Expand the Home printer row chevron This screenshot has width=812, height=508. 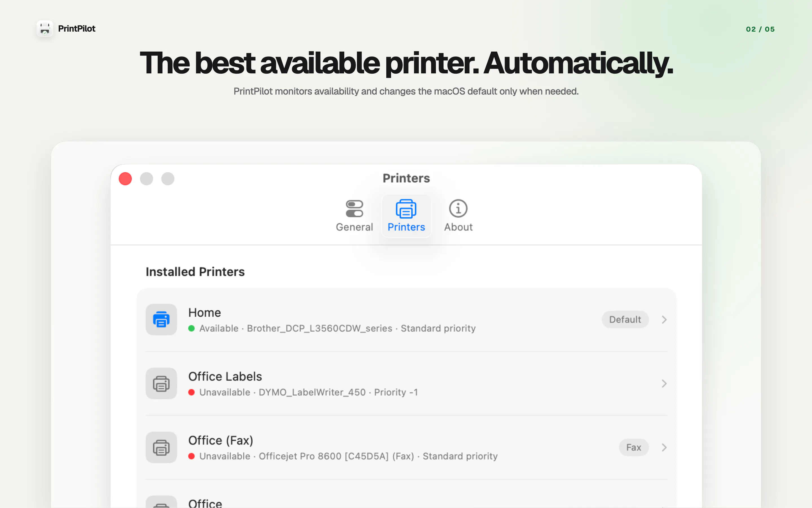664,319
